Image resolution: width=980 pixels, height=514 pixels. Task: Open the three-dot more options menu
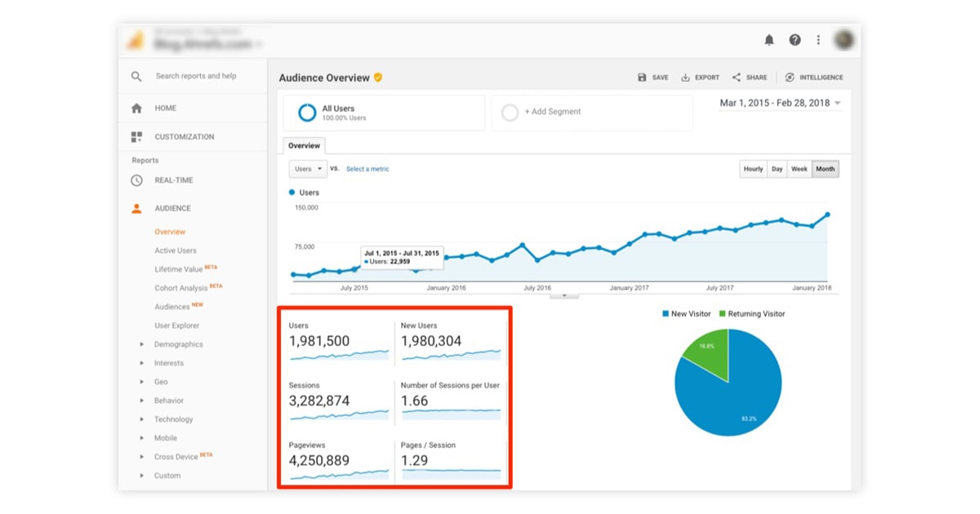coord(818,40)
